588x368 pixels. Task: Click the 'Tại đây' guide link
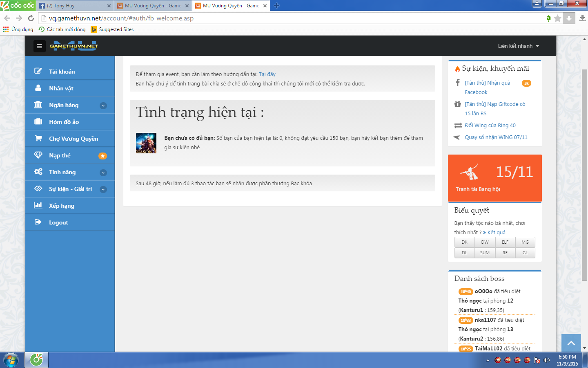(267, 74)
